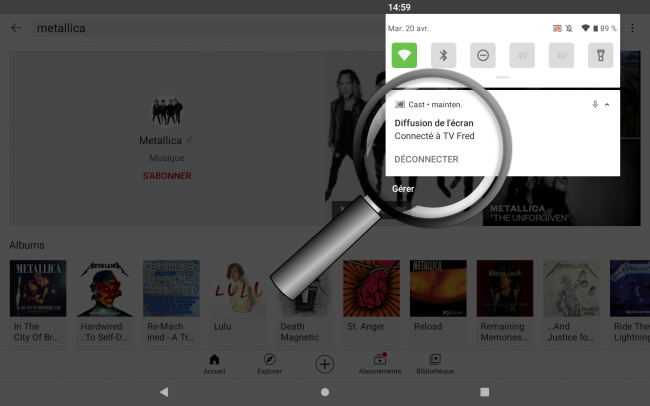Image resolution: width=650 pixels, height=406 pixels.
Task: Open the three-dot overflow menu
Action: [x=632, y=28]
